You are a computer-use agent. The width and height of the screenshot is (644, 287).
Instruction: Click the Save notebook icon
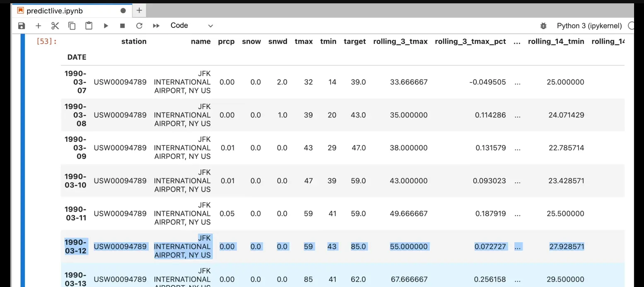coord(22,26)
